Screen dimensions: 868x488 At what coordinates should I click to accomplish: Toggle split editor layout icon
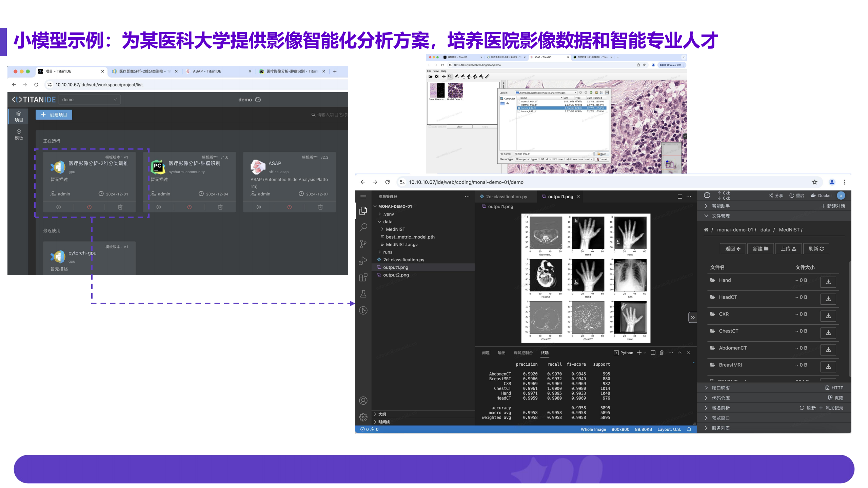pyautogui.click(x=679, y=197)
